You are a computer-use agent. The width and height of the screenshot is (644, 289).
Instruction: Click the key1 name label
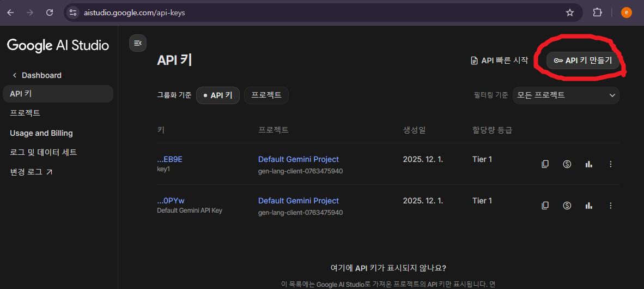coord(163,170)
